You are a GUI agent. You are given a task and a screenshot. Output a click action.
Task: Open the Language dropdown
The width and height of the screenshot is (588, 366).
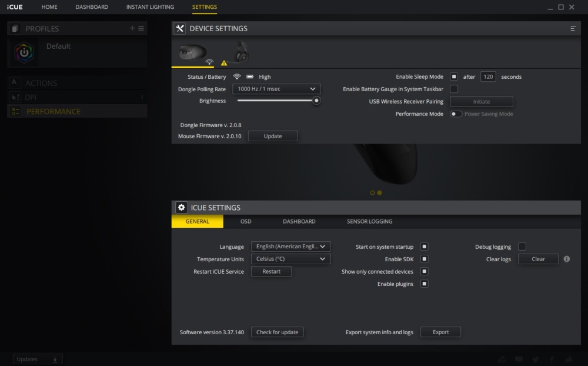(x=290, y=247)
